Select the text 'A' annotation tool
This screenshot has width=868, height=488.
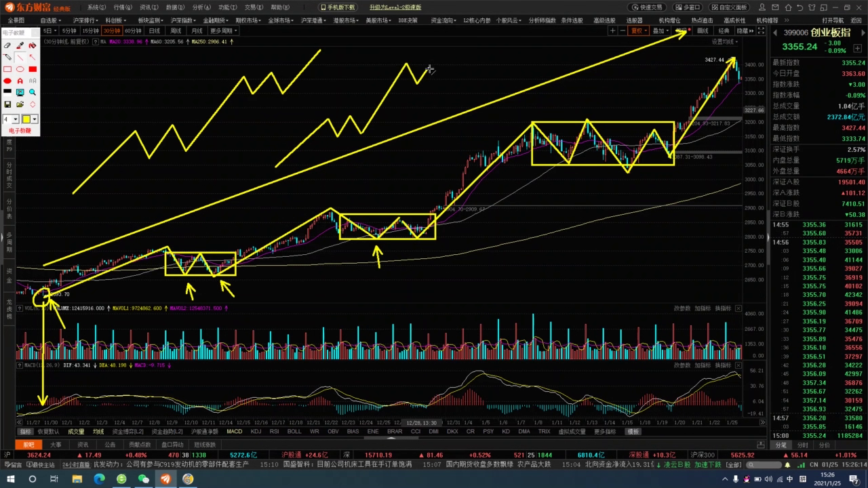pos(20,81)
